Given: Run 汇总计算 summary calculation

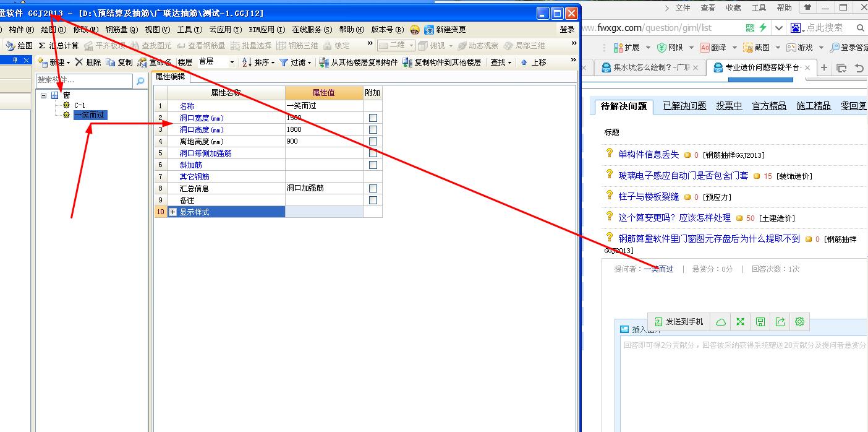Looking at the screenshot, I should click(x=59, y=45).
